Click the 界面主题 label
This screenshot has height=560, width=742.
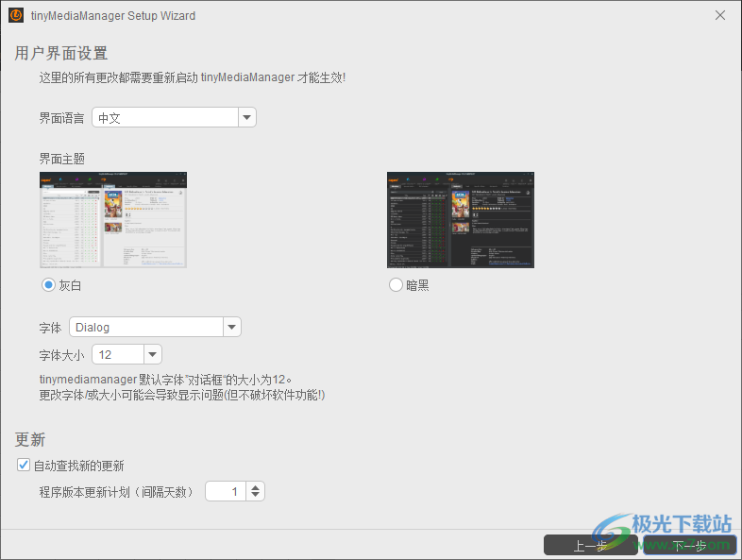pyautogui.click(x=62, y=159)
